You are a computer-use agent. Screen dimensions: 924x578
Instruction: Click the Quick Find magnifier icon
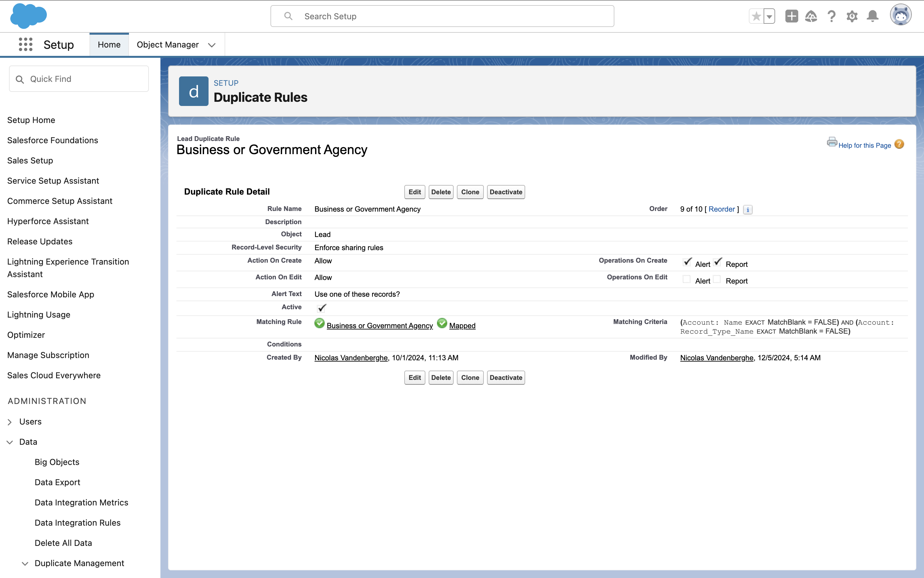point(20,79)
